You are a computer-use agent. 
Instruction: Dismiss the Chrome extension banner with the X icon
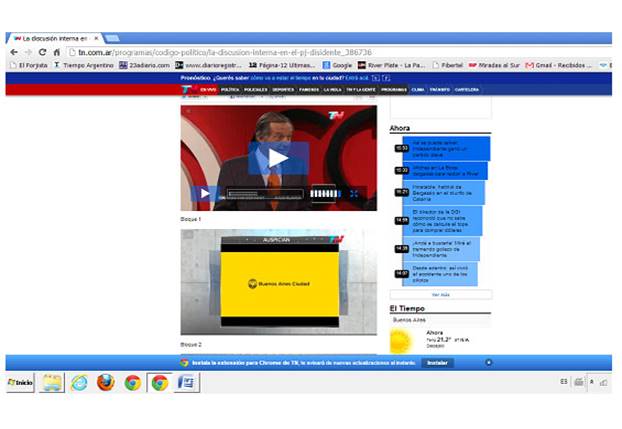point(488,362)
